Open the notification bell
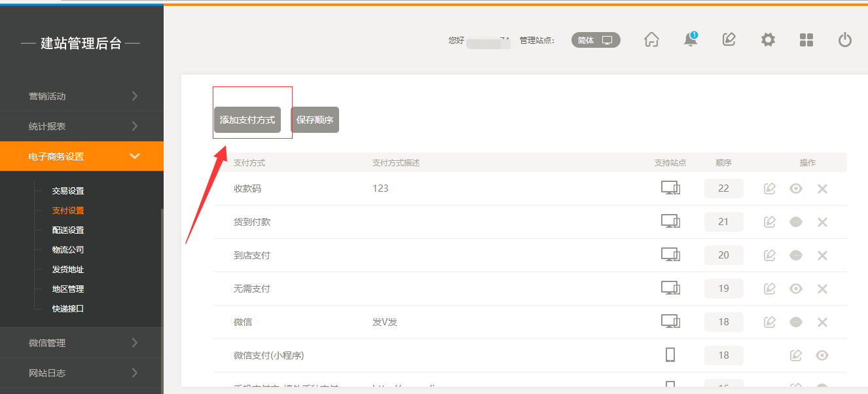This screenshot has width=868, height=394. click(690, 40)
